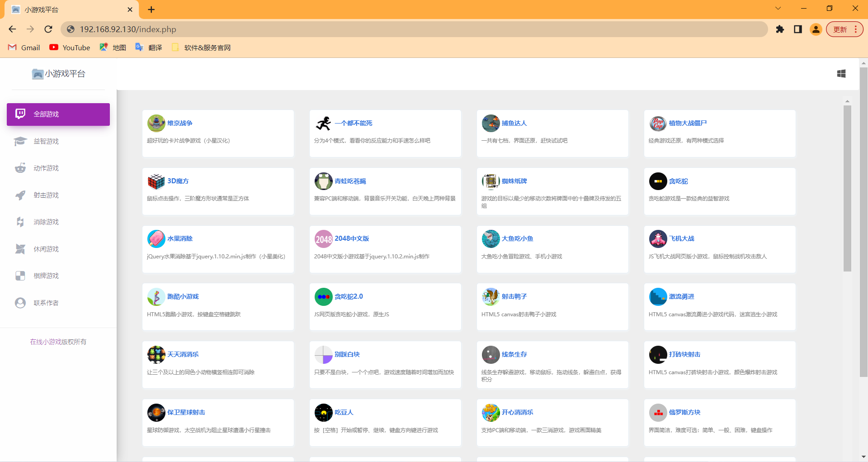Click the browser page scrollbar down arrow
Image resolution: width=868 pixels, height=462 pixels.
pos(864,457)
